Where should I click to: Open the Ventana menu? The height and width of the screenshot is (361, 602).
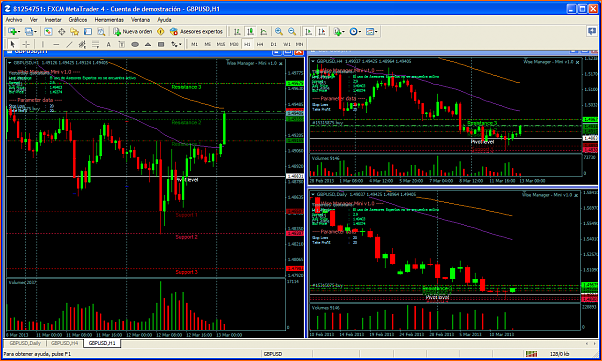pos(141,20)
